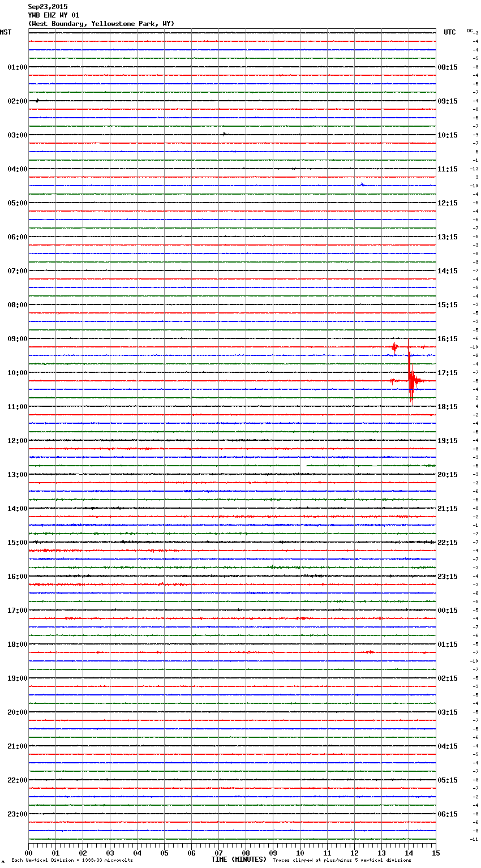Select the 11:00 MST time label
481x868 pixels.
(18, 407)
